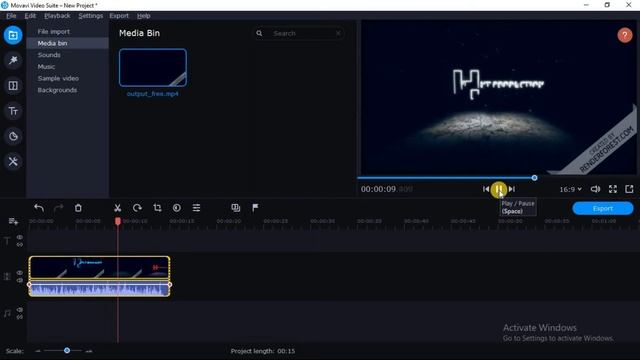Open the More tools wrench icon
The width and height of the screenshot is (640, 360).
tap(13, 162)
